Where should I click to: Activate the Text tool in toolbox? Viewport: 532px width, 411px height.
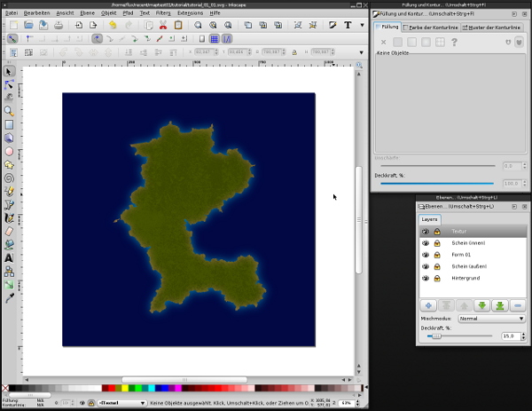pyautogui.click(x=9, y=257)
